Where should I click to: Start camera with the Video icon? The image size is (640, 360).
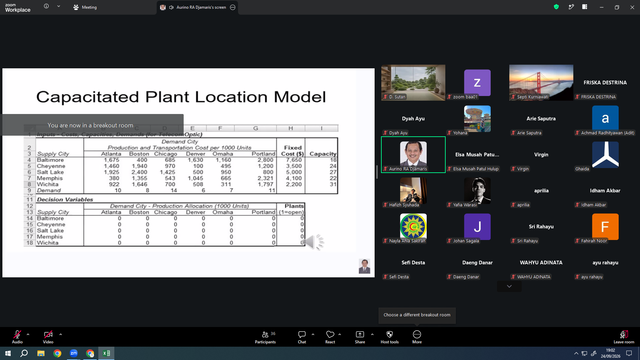click(48, 337)
